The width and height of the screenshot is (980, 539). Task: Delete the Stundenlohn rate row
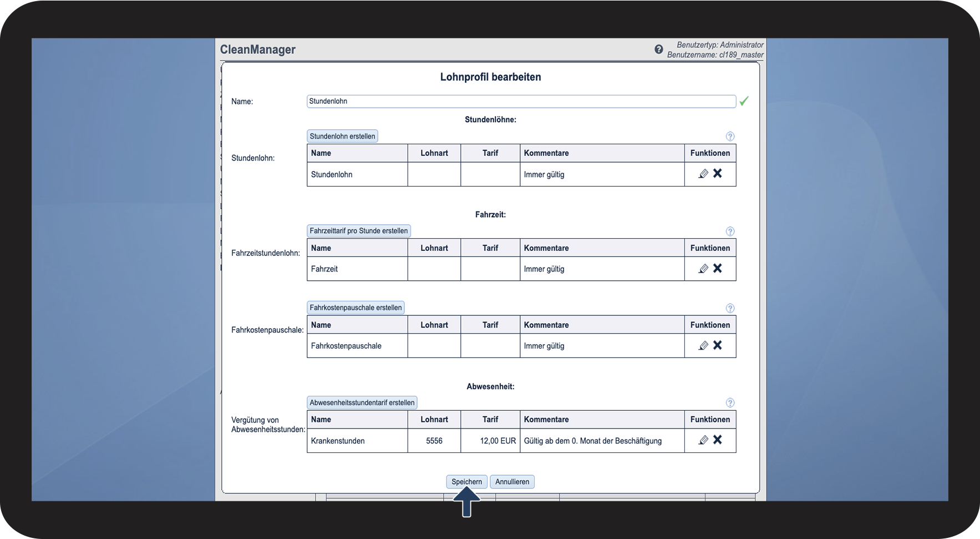(718, 173)
